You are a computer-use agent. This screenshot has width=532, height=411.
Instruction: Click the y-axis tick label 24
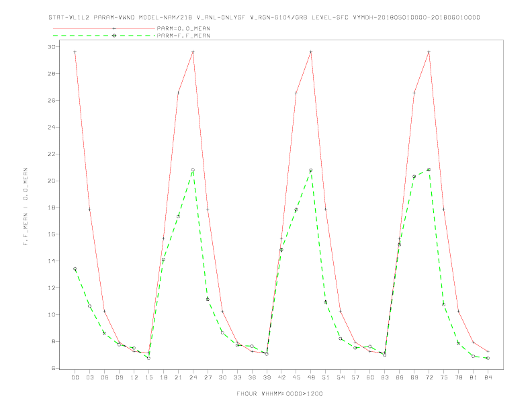coord(52,127)
